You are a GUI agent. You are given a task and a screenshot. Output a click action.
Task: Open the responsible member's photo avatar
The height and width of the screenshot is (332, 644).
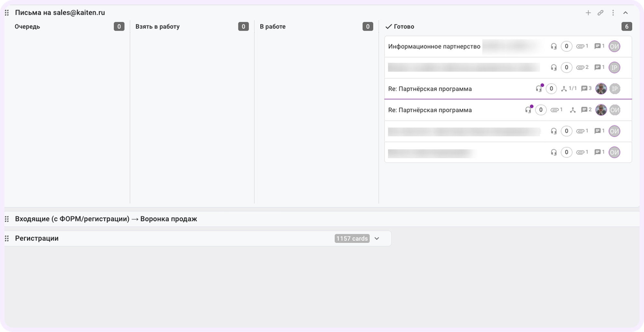(601, 89)
